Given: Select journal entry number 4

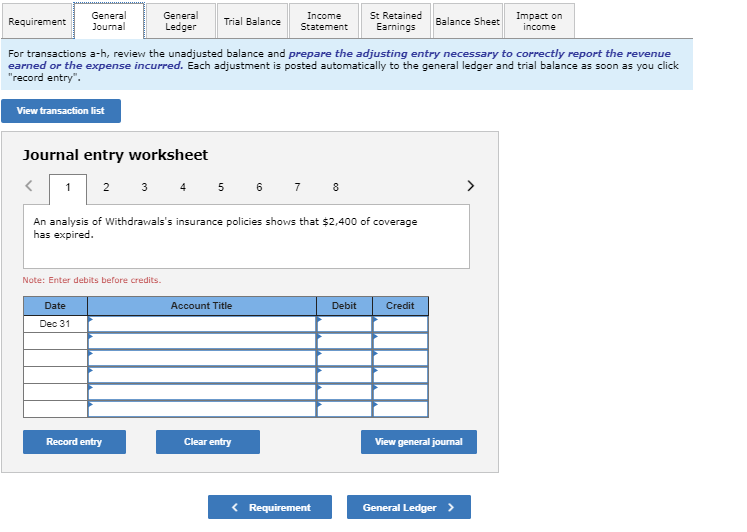Looking at the screenshot, I should pos(183,188).
